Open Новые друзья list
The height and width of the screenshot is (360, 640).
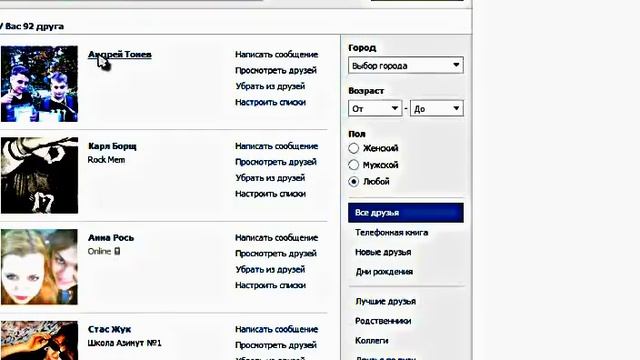(x=383, y=252)
